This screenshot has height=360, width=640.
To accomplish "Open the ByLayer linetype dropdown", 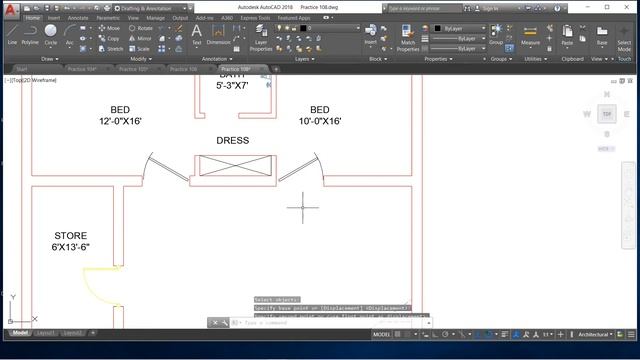I will [x=459, y=49].
